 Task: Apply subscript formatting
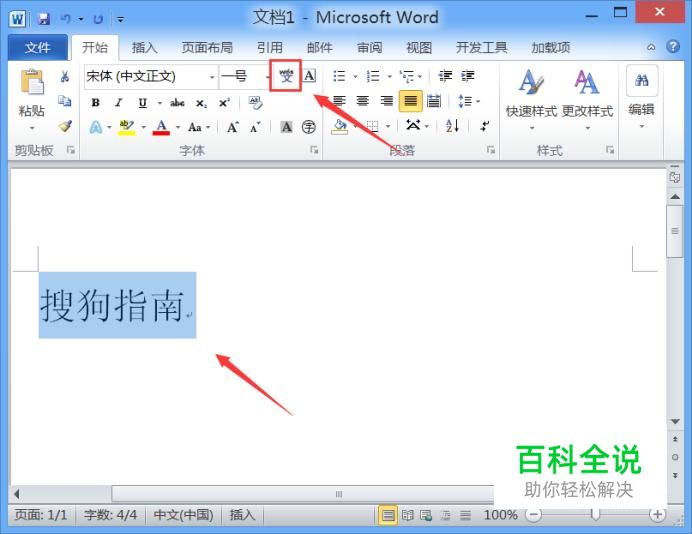(x=201, y=103)
